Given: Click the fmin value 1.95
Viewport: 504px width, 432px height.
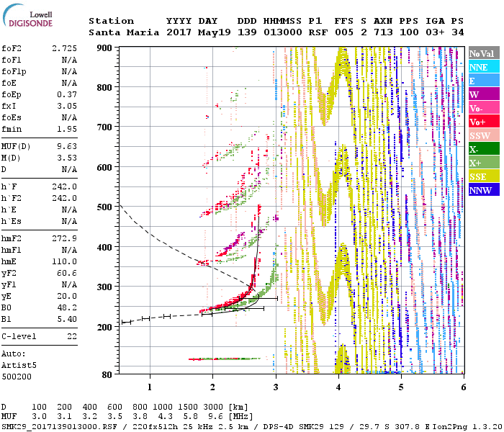Looking at the screenshot, I should (67, 130).
